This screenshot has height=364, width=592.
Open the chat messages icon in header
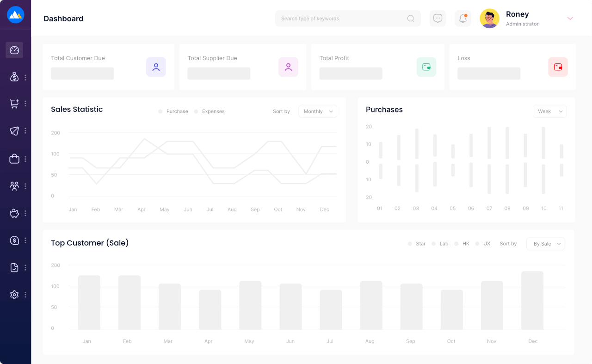pos(438,19)
